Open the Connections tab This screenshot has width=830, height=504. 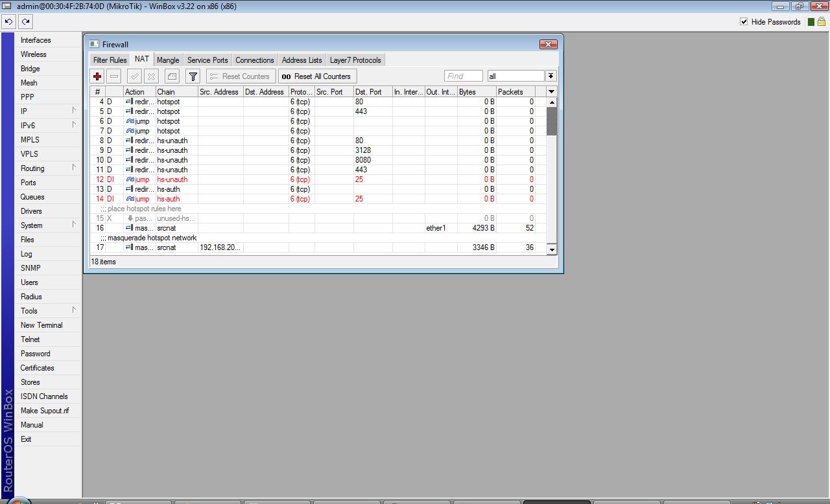tap(255, 60)
